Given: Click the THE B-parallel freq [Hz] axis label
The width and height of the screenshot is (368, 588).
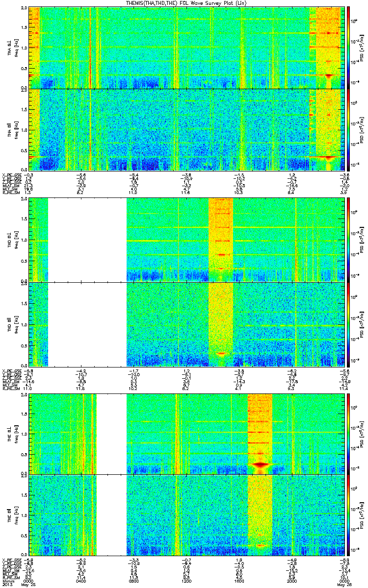Looking at the screenshot, I should pyautogui.click(x=16, y=515).
